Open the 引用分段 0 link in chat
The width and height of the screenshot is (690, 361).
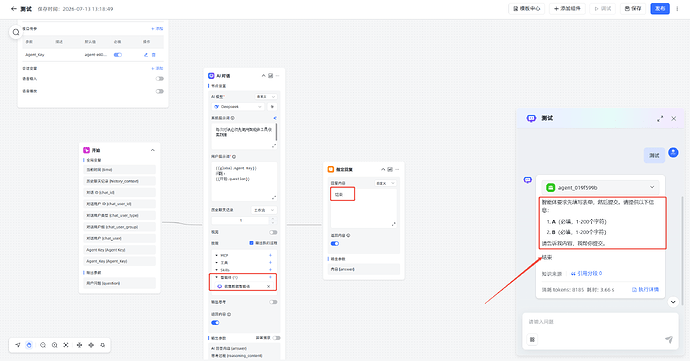[586, 273]
